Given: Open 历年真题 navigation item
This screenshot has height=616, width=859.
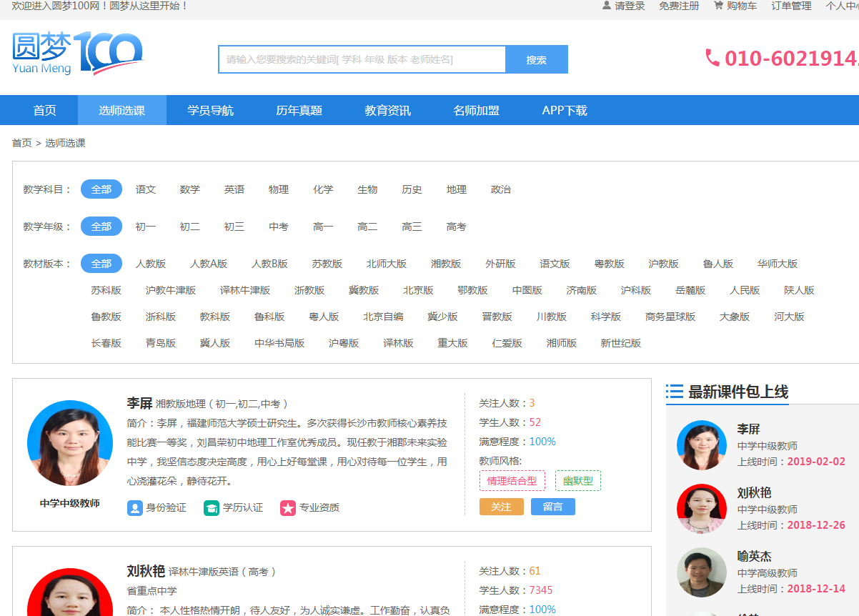Looking at the screenshot, I should point(299,110).
